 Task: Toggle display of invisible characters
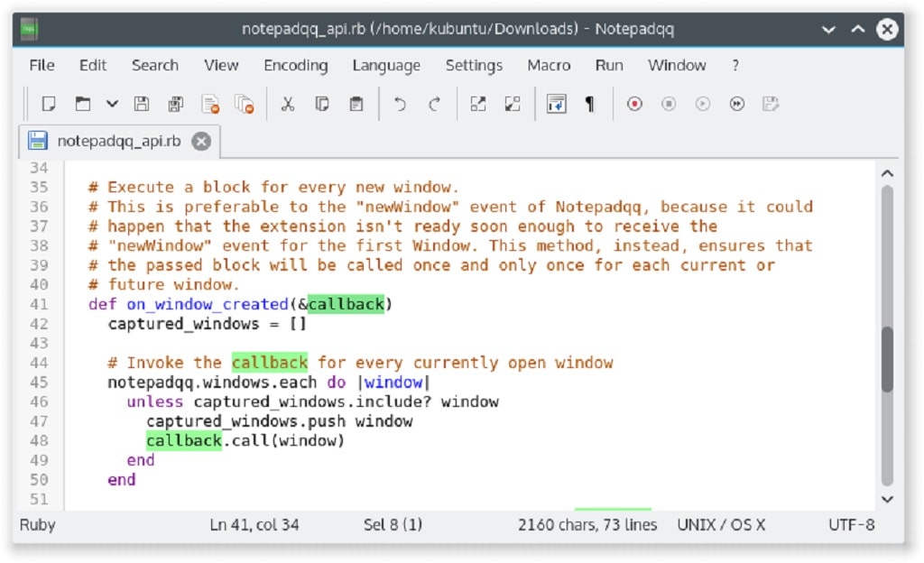pyautogui.click(x=588, y=104)
